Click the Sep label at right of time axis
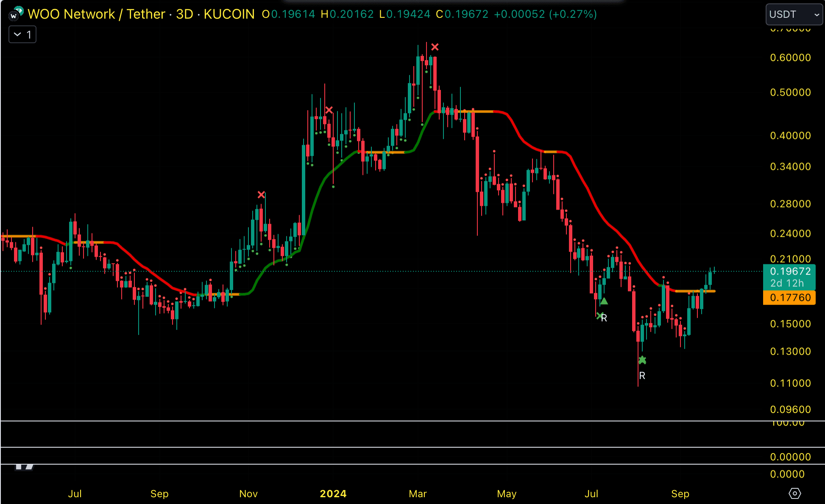Screen dimensions: 825x504 (680, 494)
